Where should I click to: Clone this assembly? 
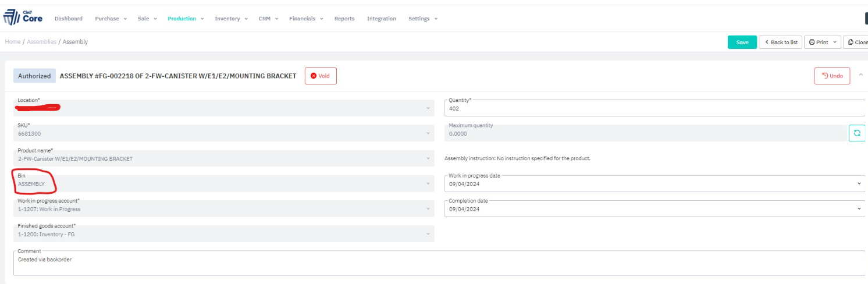tap(857, 42)
